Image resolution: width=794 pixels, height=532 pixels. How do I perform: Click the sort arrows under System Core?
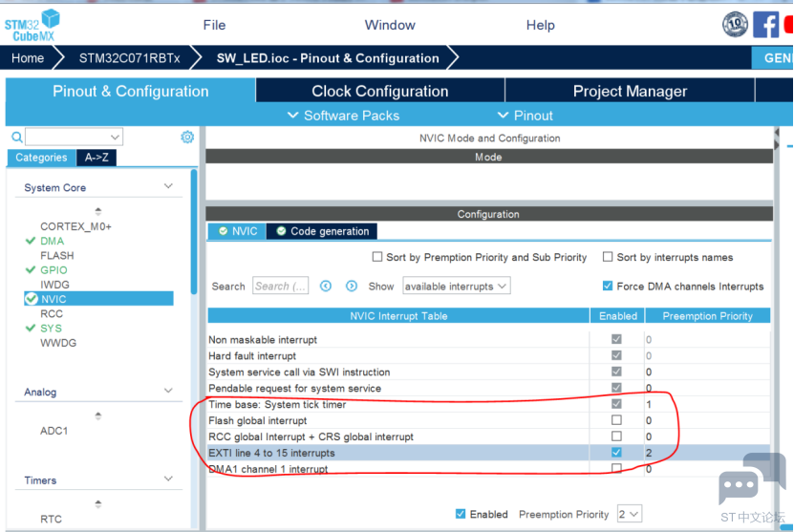pos(98,211)
